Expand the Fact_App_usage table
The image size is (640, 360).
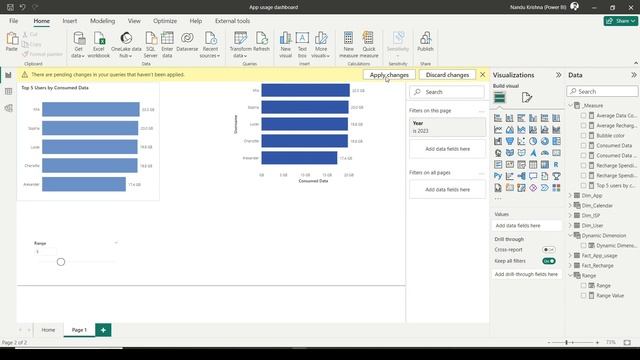(570, 256)
